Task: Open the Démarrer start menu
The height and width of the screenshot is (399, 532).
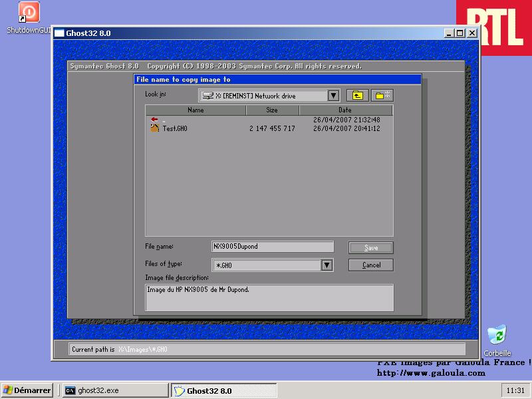Action: click(x=27, y=390)
